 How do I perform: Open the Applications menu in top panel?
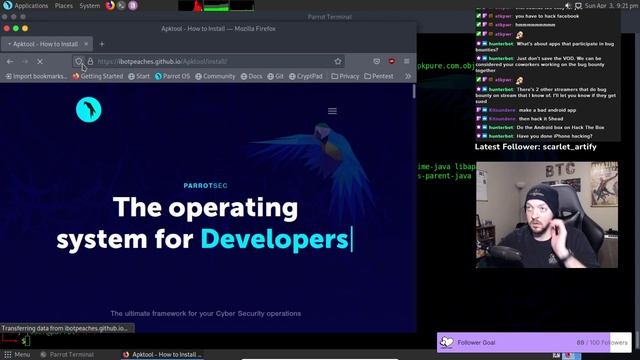(26, 6)
